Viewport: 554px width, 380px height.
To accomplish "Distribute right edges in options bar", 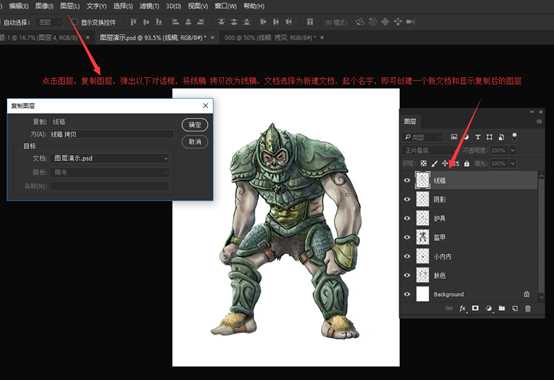I will pyautogui.click(x=288, y=22).
